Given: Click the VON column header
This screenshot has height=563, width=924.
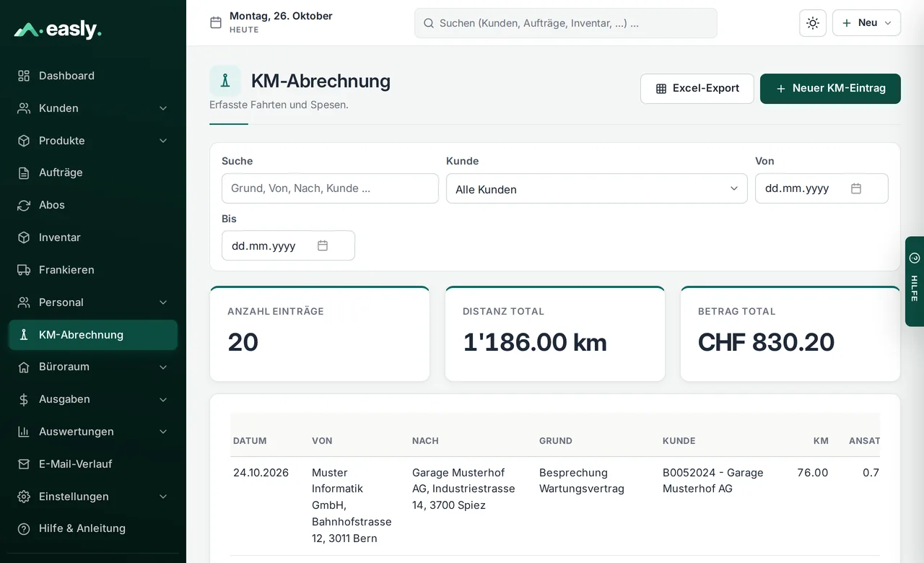Looking at the screenshot, I should click(322, 440).
